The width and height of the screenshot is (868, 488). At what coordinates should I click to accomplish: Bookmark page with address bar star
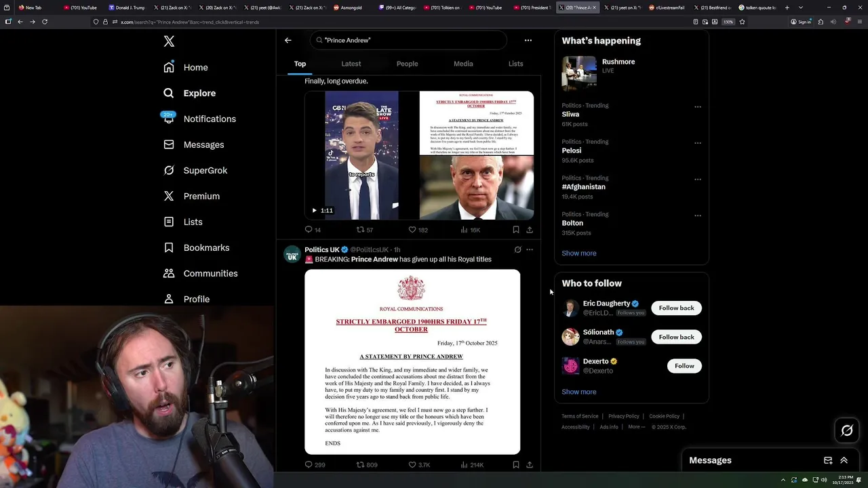(x=742, y=22)
